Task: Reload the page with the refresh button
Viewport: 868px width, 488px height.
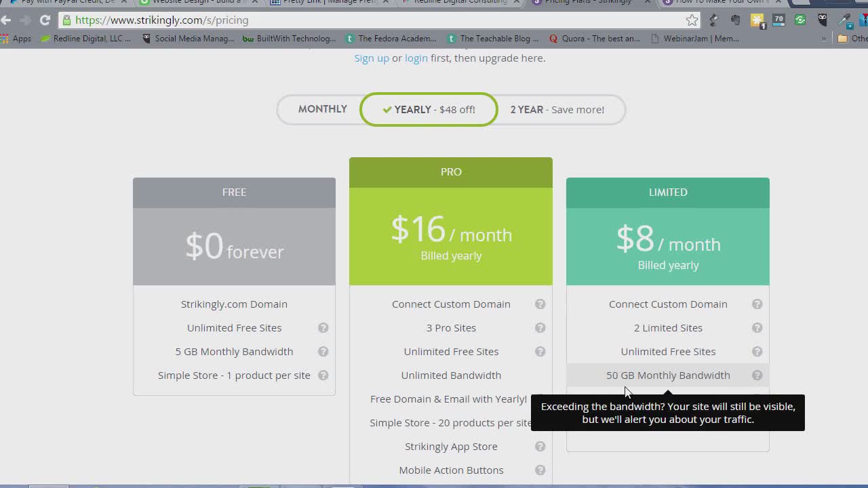Action: [45, 20]
